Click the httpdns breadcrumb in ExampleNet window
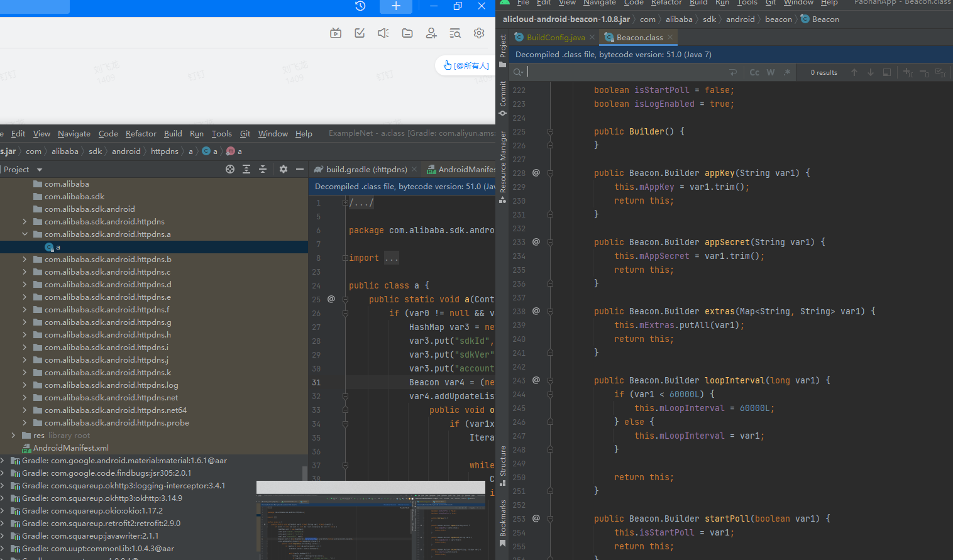Image resolution: width=953 pixels, height=560 pixels. [x=165, y=151]
